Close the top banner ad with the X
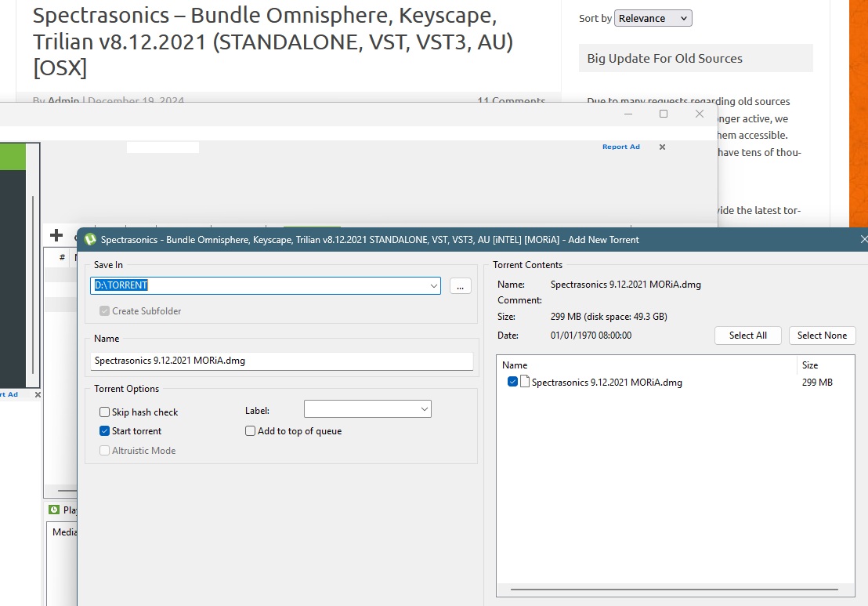Image resolution: width=868 pixels, height=606 pixels. tap(662, 147)
